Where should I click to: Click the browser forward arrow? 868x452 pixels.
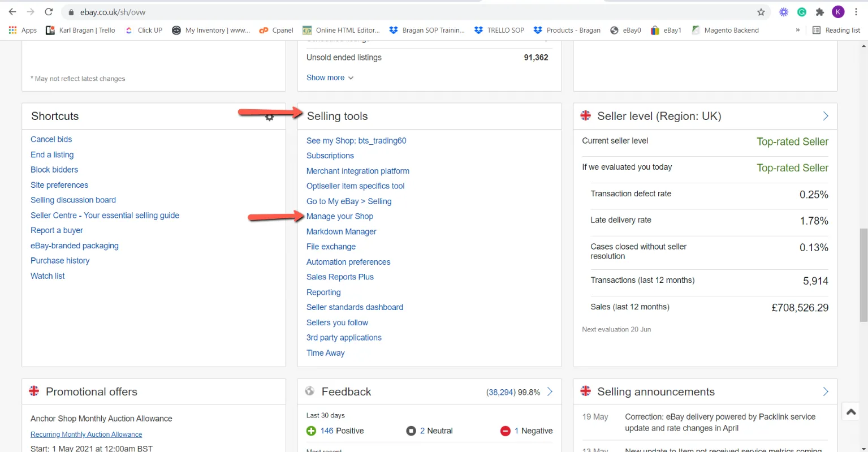point(31,12)
